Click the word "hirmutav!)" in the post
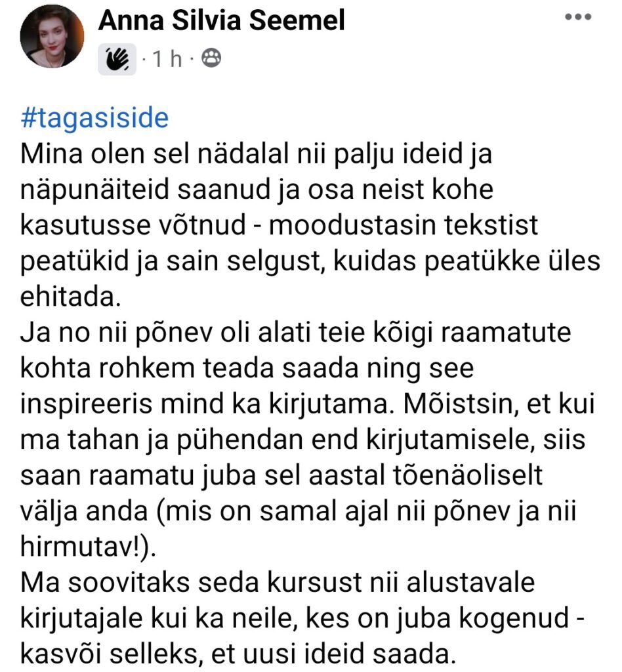Screen dimensions: 622x672 coord(87,546)
